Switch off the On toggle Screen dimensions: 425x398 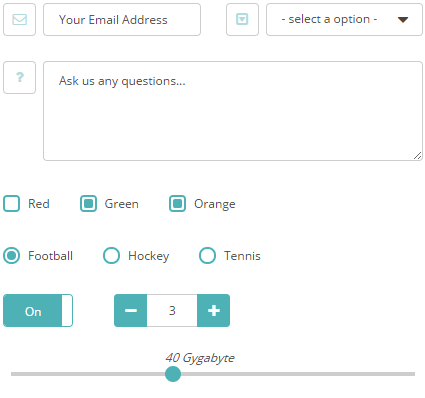click(38, 310)
